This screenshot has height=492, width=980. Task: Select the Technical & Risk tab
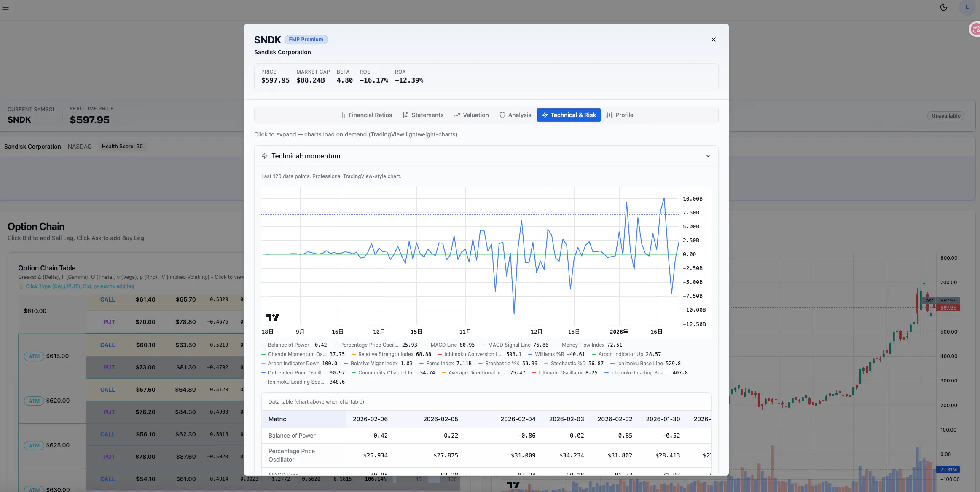569,115
